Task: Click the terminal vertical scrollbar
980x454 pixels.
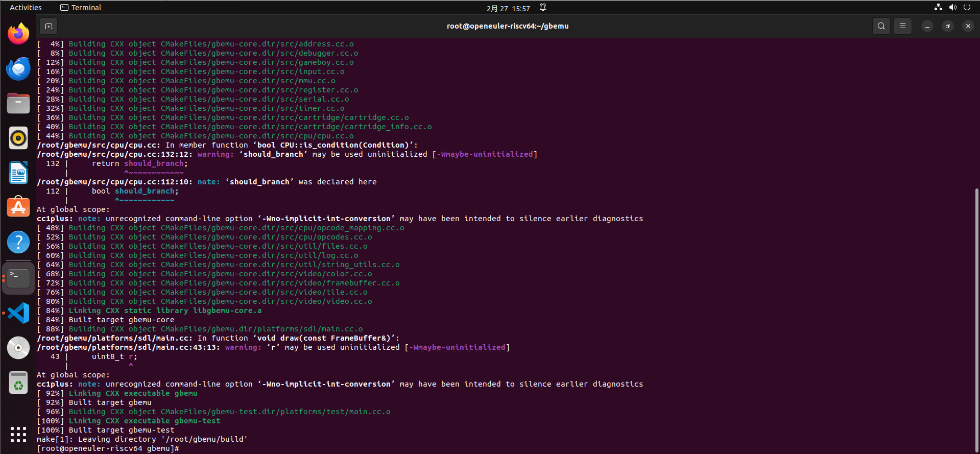Action: pyautogui.click(x=976, y=319)
